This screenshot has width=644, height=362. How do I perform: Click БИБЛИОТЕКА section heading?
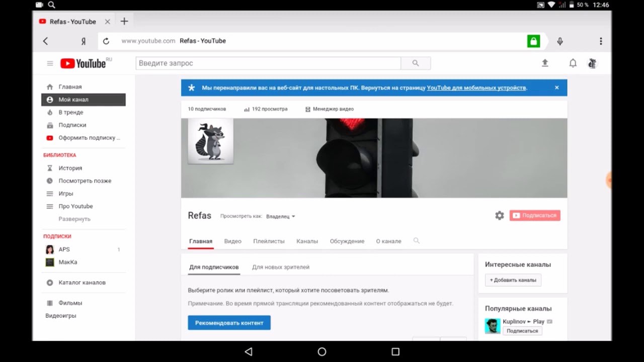tap(60, 155)
